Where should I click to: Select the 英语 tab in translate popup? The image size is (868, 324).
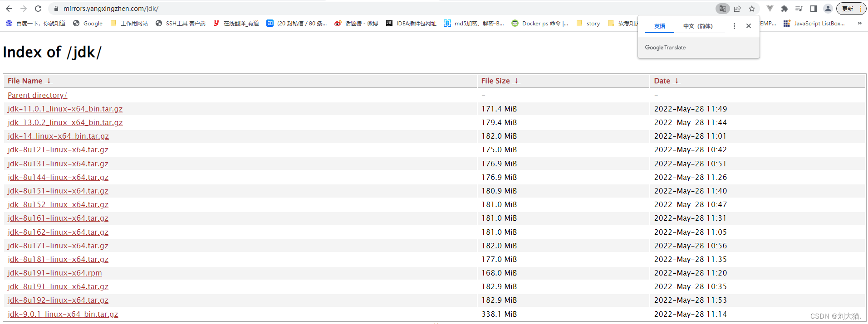[660, 26]
